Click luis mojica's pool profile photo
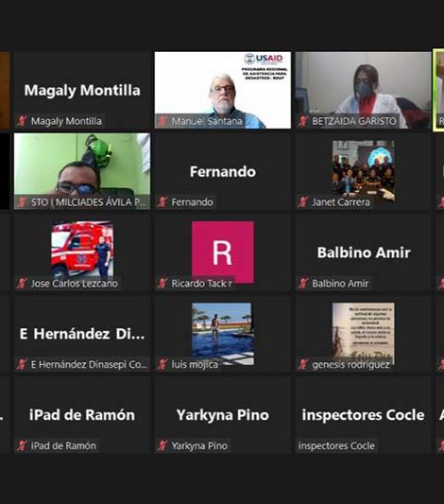The image size is (444, 504). click(223, 334)
